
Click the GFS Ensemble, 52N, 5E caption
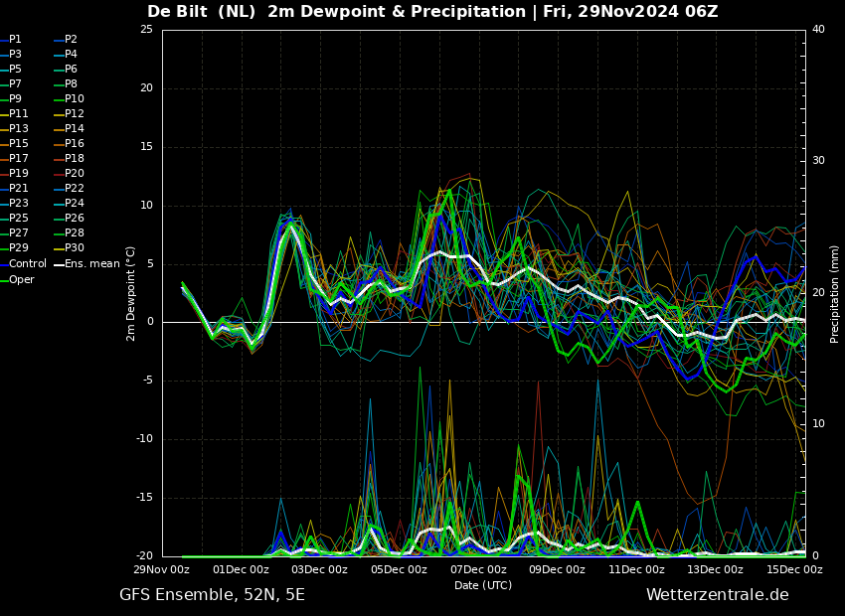(212, 595)
